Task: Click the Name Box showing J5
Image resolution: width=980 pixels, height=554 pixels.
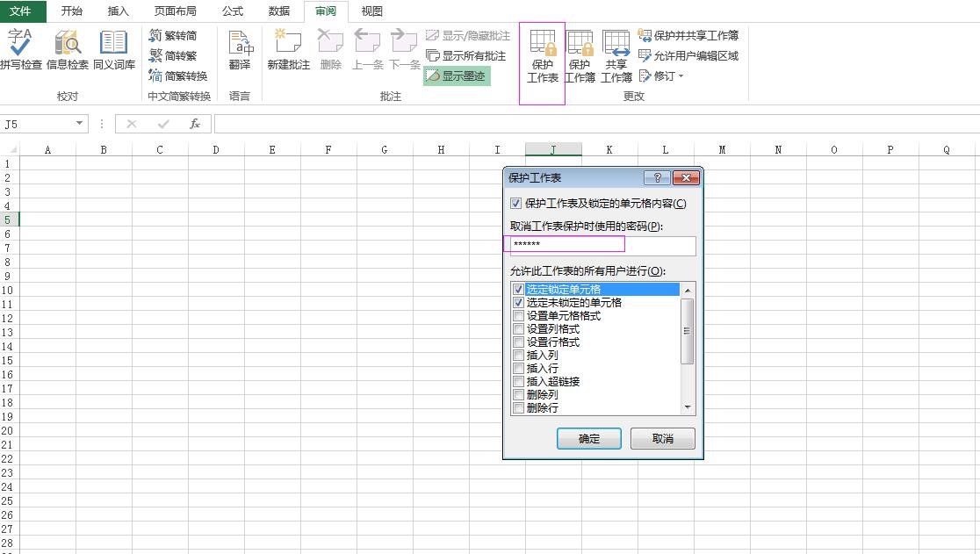Action: (x=38, y=124)
